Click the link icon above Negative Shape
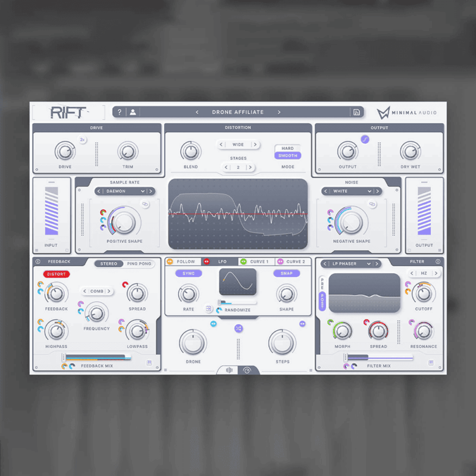The width and height of the screenshot is (476, 476). click(372, 204)
